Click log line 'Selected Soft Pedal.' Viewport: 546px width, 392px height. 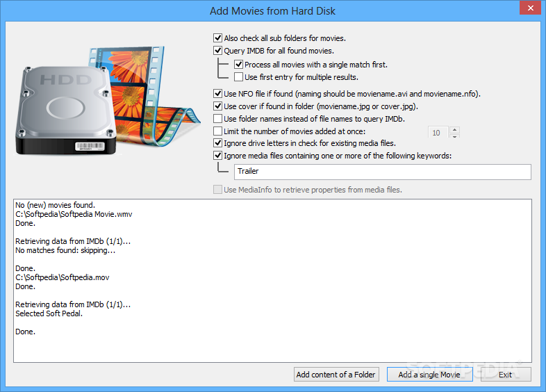pos(49,313)
